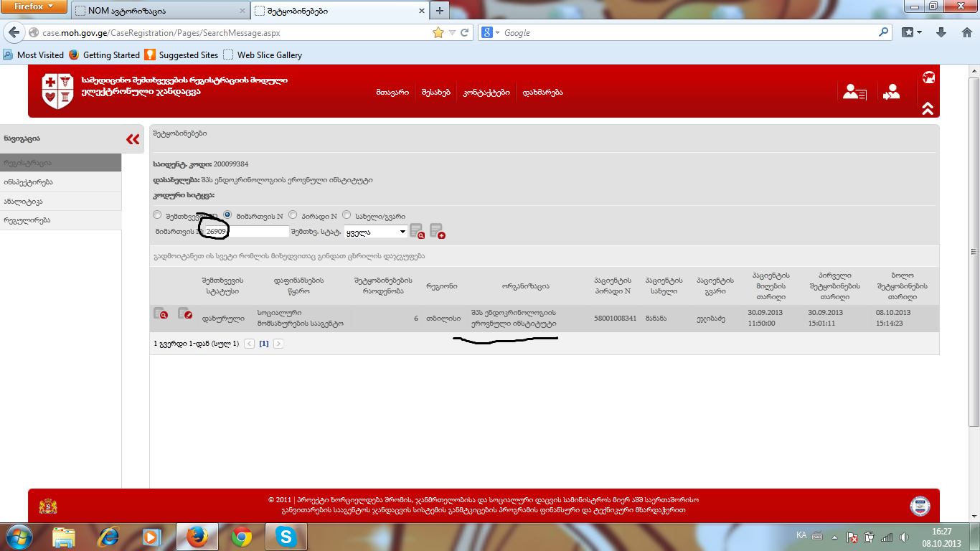The width and height of the screenshot is (980, 551).
Task: Open the დახმარება menu item
Action: [x=542, y=93]
